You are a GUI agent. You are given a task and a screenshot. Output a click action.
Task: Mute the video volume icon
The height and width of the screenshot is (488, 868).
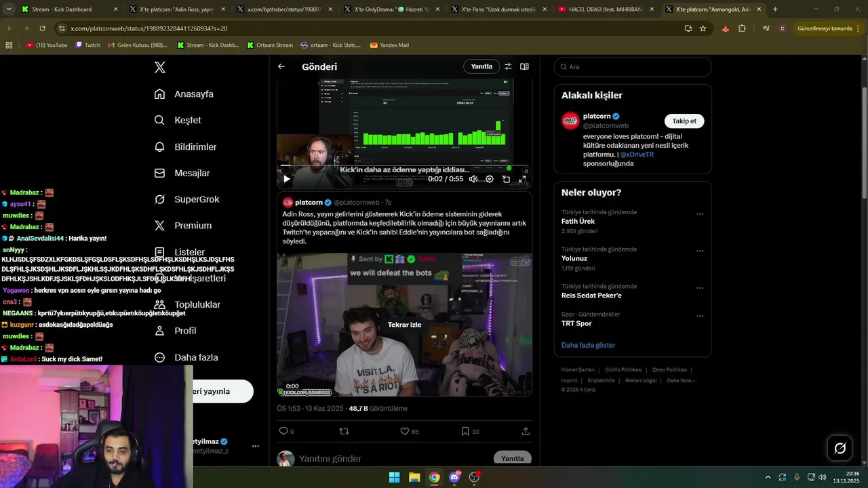tap(473, 179)
